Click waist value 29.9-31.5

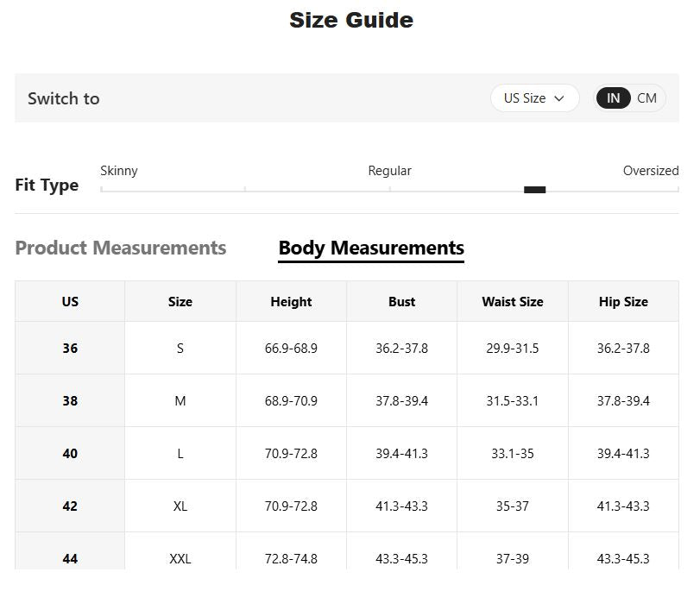pos(513,349)
